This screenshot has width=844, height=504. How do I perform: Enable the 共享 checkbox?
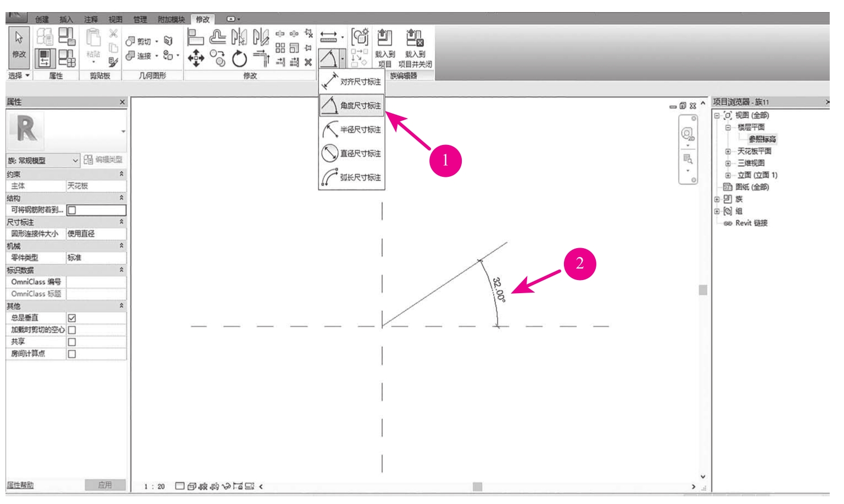(72, 342)
